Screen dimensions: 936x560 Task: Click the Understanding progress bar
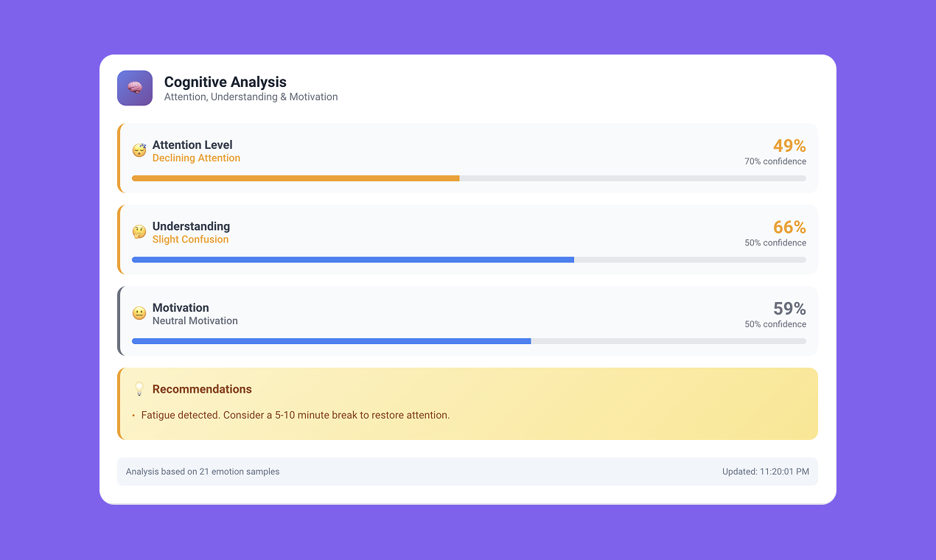469,259
